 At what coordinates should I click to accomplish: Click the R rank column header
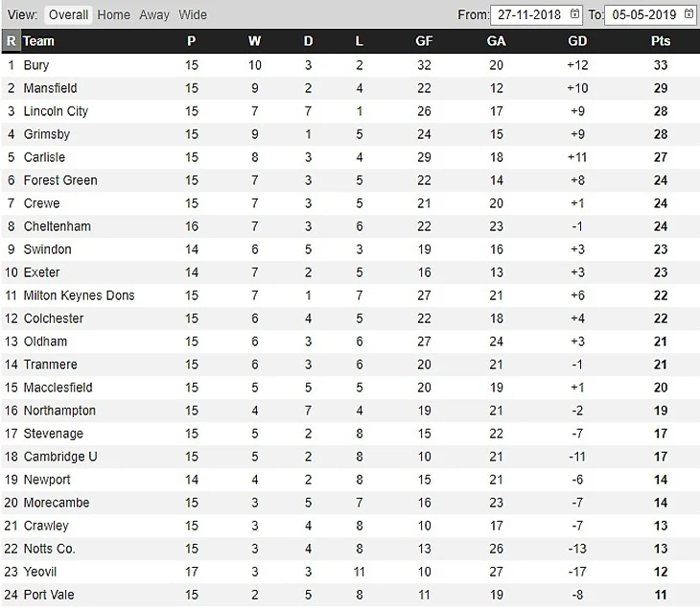click(x=11, y=41)
